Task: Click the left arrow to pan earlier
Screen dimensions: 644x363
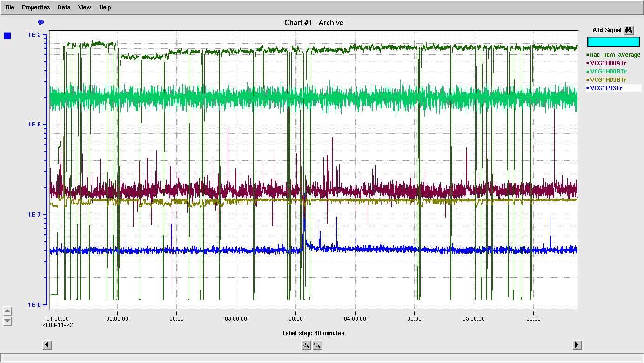Action: tap(47, 345)
